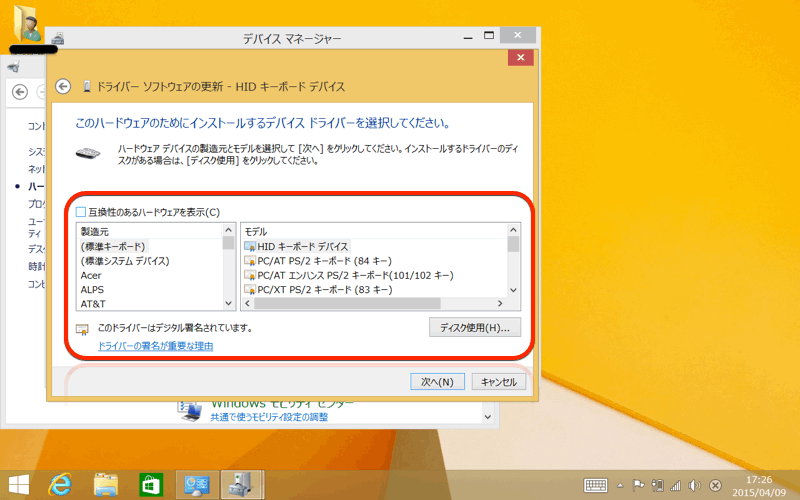The height and width of the screenshot is (500, 800).
Task: Select (標準キーボード) manufacturer
Action: click(x=113, y=246)
